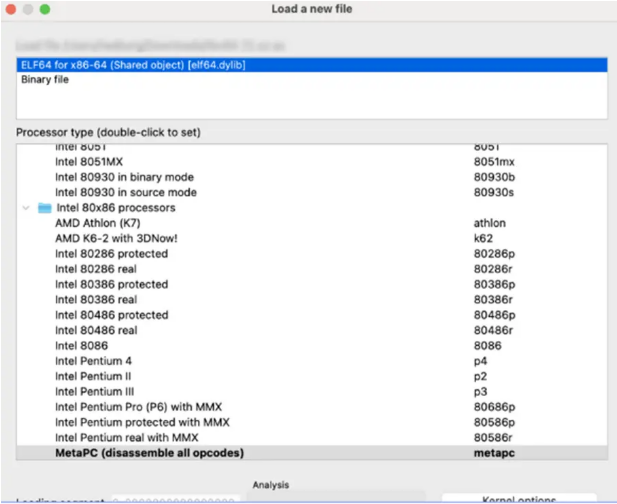Screen dimensions: 617x504
Task: Select Intel 80486 real
Action: pyautogui.click(x=312, y=330)
